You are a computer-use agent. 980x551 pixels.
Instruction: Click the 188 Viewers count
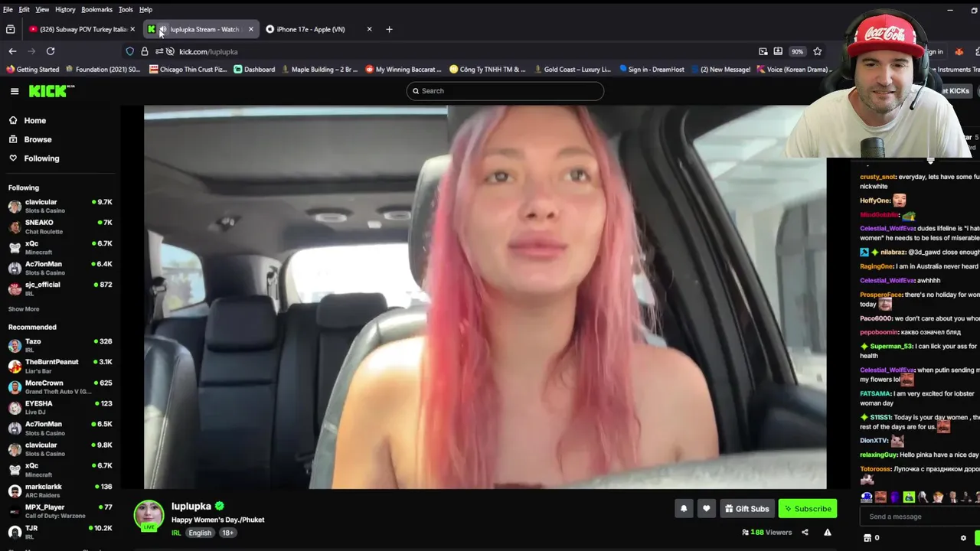pos(767,532)
